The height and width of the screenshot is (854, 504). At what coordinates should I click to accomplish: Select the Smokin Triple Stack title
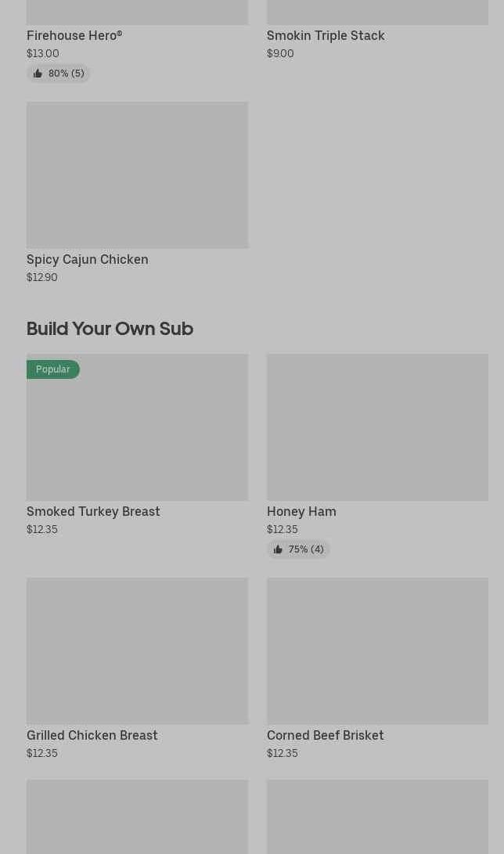(x=326, y=35)
